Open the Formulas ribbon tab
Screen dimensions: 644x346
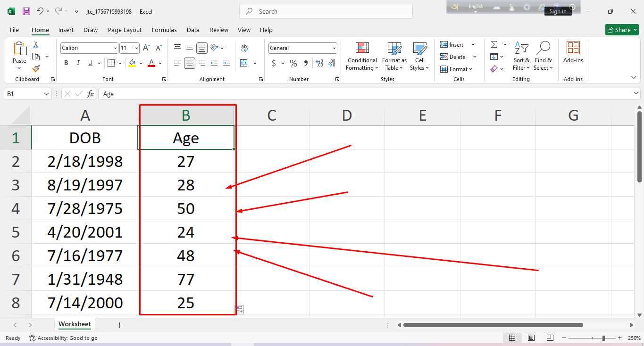(x=164, y=30)
